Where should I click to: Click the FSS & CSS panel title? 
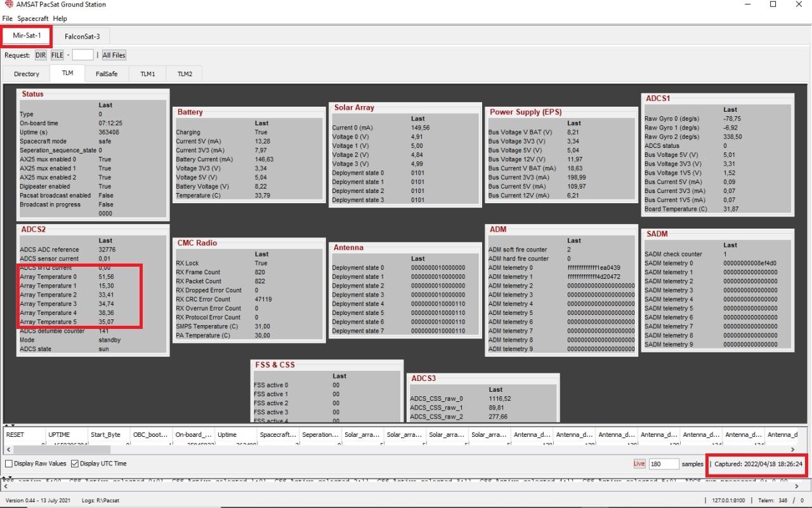tap(275, 365)
